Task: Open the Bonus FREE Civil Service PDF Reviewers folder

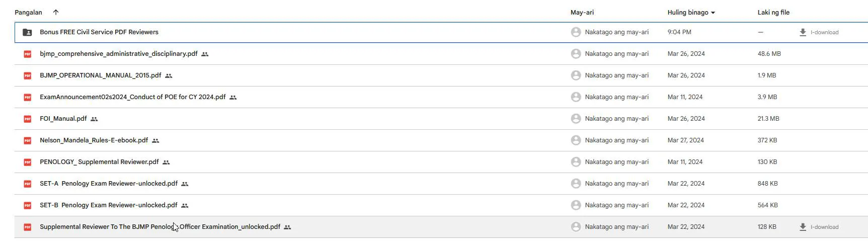Action: click(x=99, y=32)
